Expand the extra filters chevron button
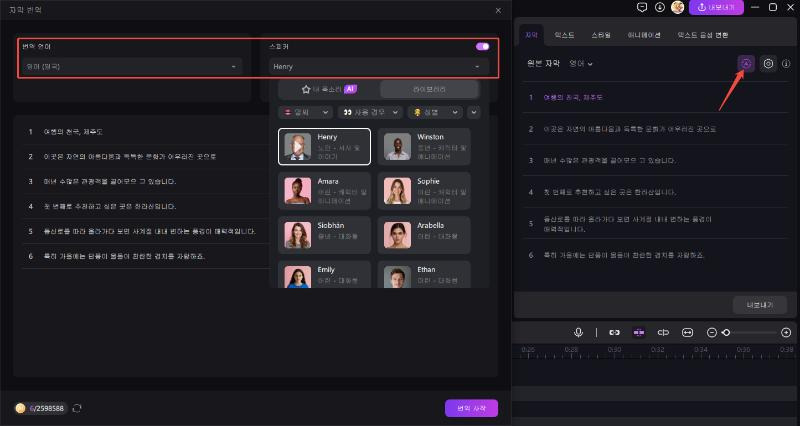 point(473,112)
